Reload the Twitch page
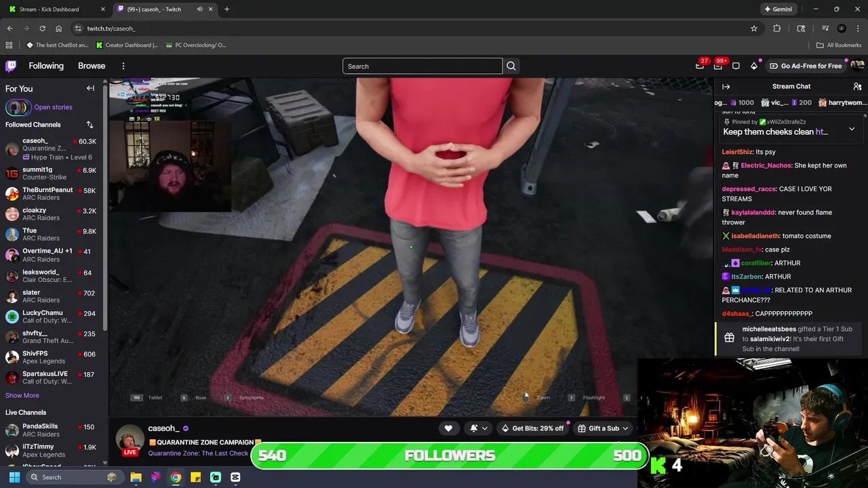Screen dimensions: 868x488 (42, 28)
